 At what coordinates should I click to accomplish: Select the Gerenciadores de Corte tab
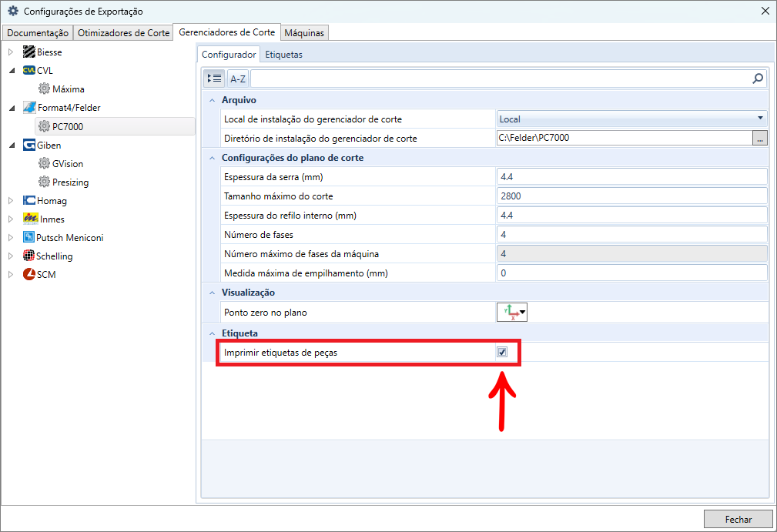click(227, 32)
